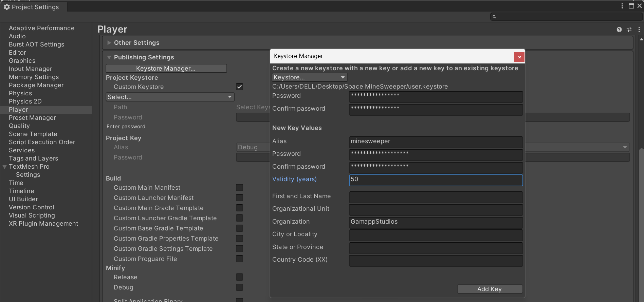Toggle Custom Proguard File checkbox
Image resolution: width=644 pixels, height=302 pixels.
pos(239,259)
